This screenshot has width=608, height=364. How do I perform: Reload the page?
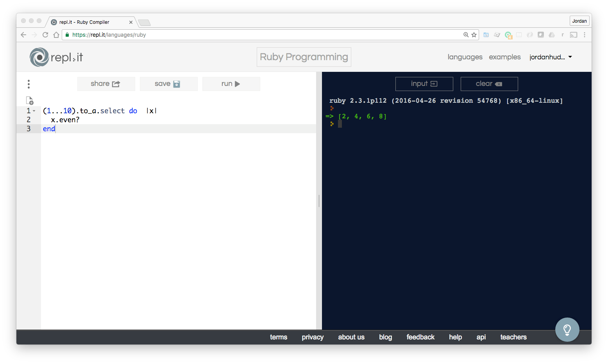pyautogui.click(x=45, y=35)
